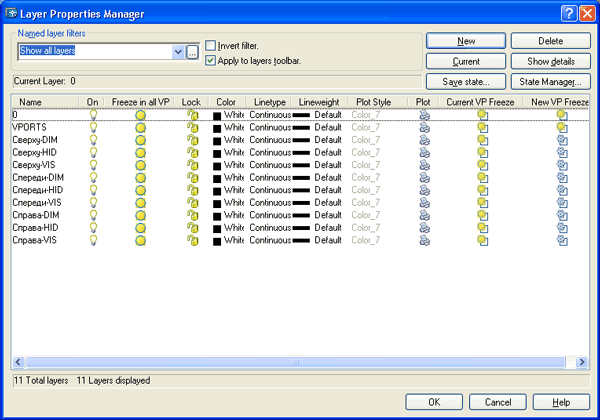This screenshot has width=600, height=420.
Task: Click the ellipsis button beside filter dropdown
Action: point(193,51)
